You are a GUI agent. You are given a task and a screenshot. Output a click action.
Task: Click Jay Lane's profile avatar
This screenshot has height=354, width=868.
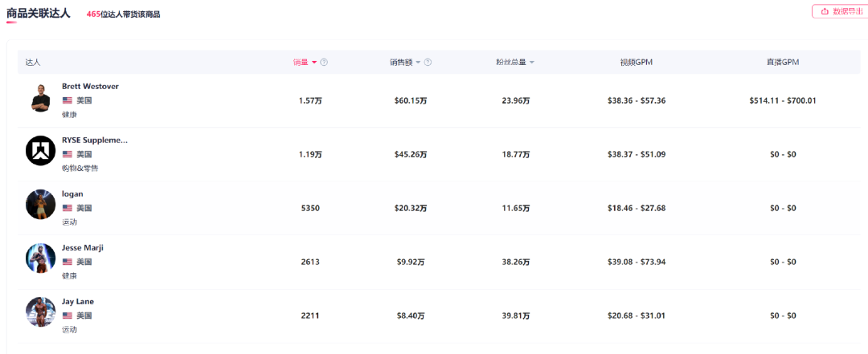click(40, 312)
